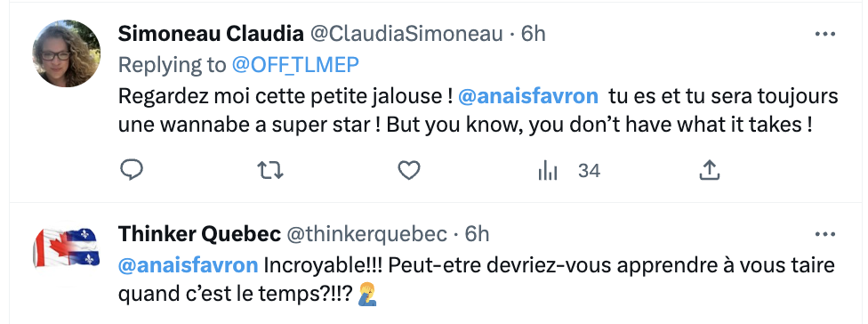Reply to Simoneau Claudia's tweet
The height and width of the screenshot is (324, 868).
click(132, 171)
